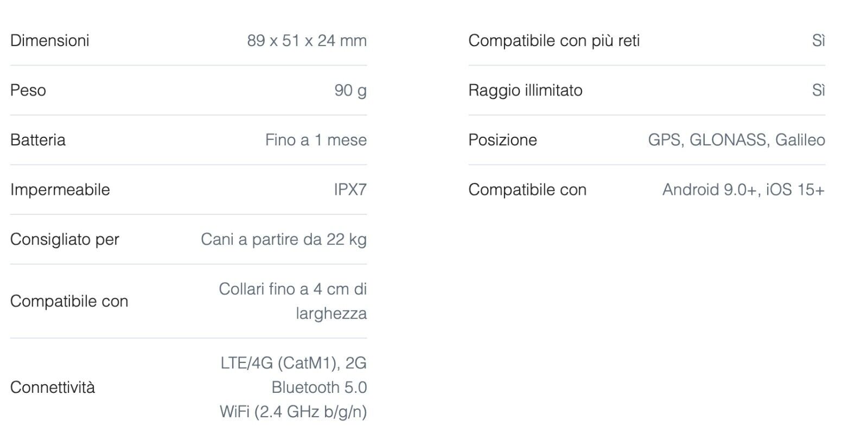Select the Posizione label

pos(503,140)
